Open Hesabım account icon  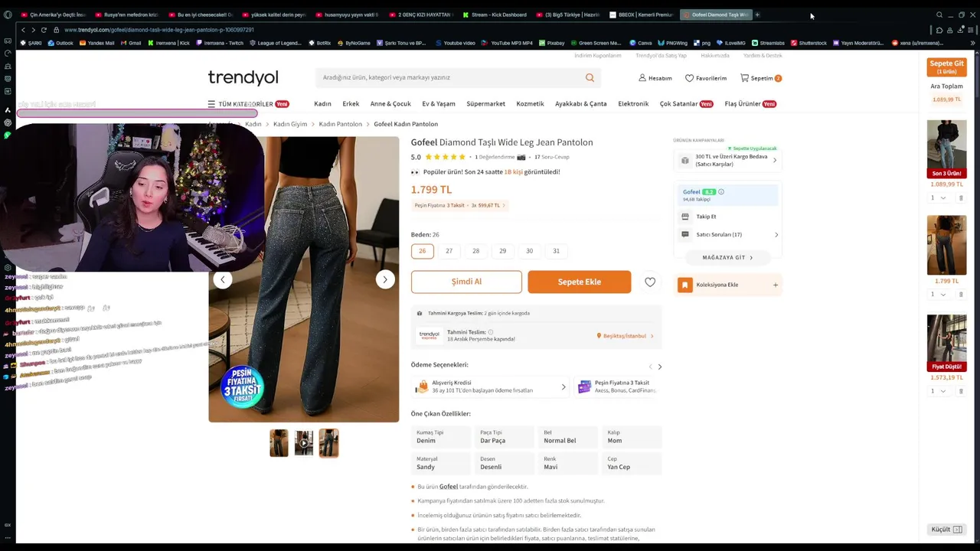pyautogui.click(x=642, y=78)
